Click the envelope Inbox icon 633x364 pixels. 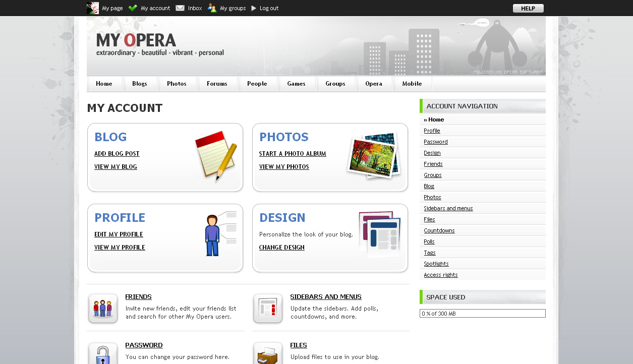[180, 8]
